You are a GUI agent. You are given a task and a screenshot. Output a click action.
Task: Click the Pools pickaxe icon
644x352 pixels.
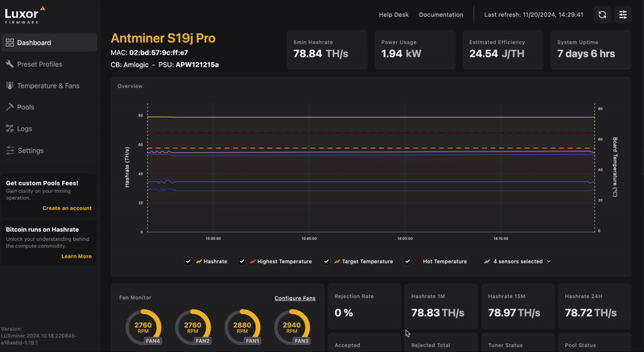10,107
